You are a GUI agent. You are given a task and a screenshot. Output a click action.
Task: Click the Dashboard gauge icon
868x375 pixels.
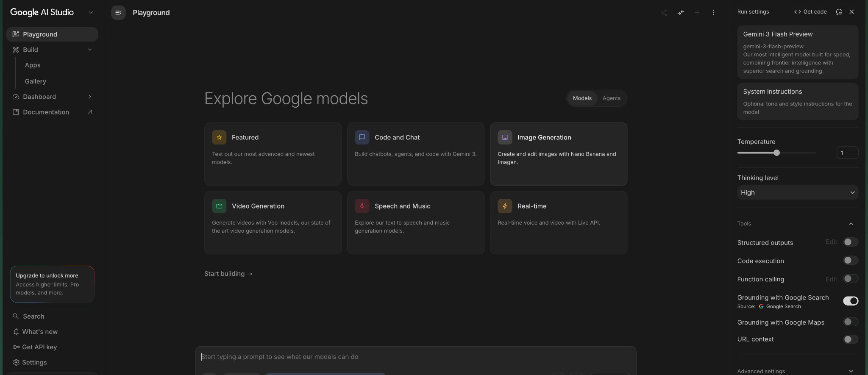16,97
